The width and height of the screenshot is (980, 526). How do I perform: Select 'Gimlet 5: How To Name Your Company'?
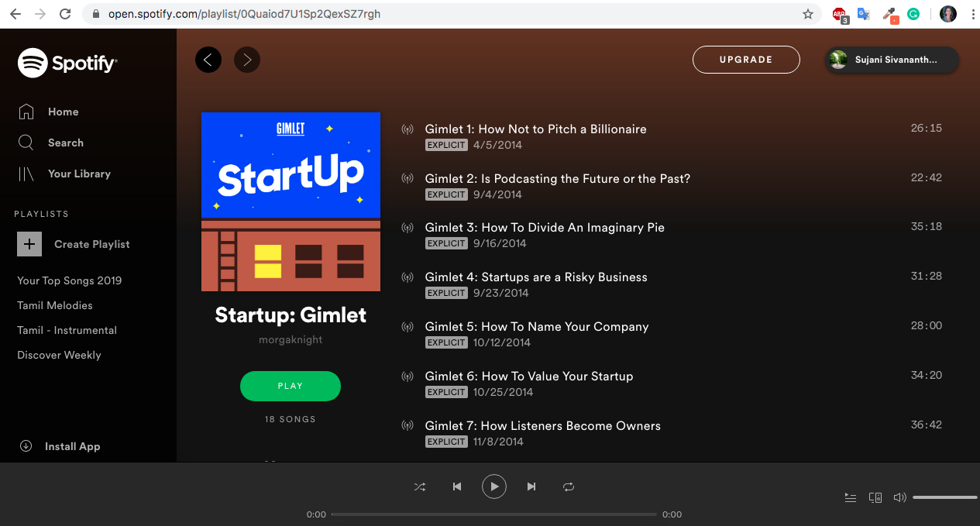coord(537,326)
